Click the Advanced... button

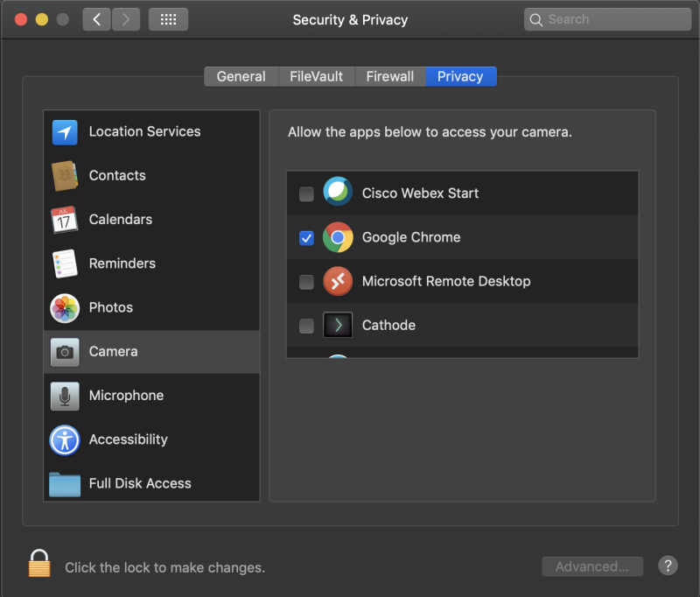[592, 566]
